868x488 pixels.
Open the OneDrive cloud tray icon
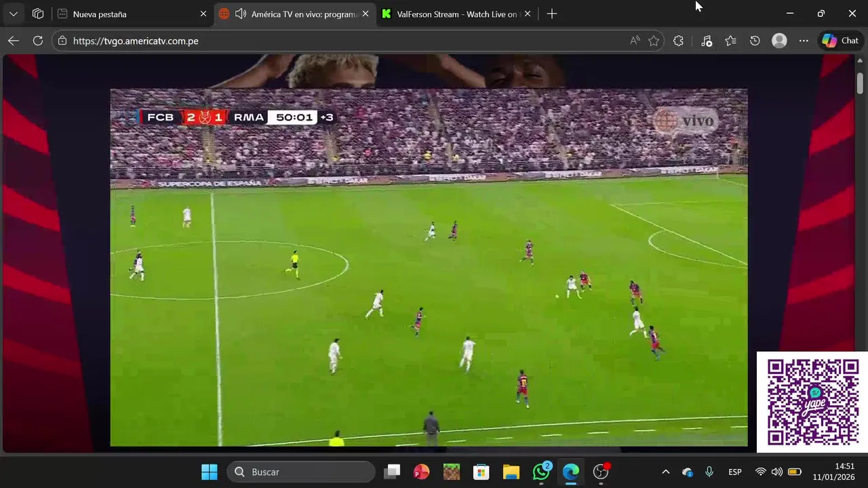[x=687, y=472]
